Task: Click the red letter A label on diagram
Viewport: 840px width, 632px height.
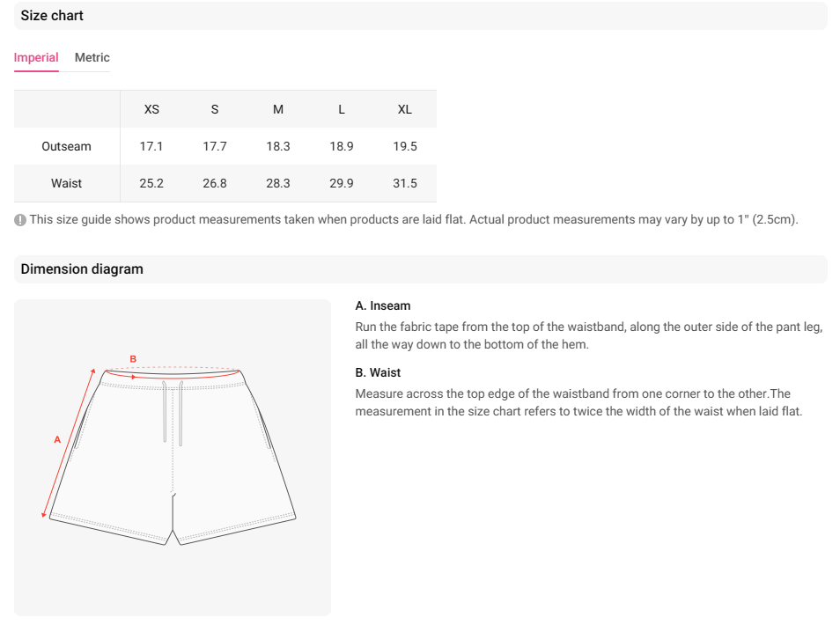Action: point(57,440)
